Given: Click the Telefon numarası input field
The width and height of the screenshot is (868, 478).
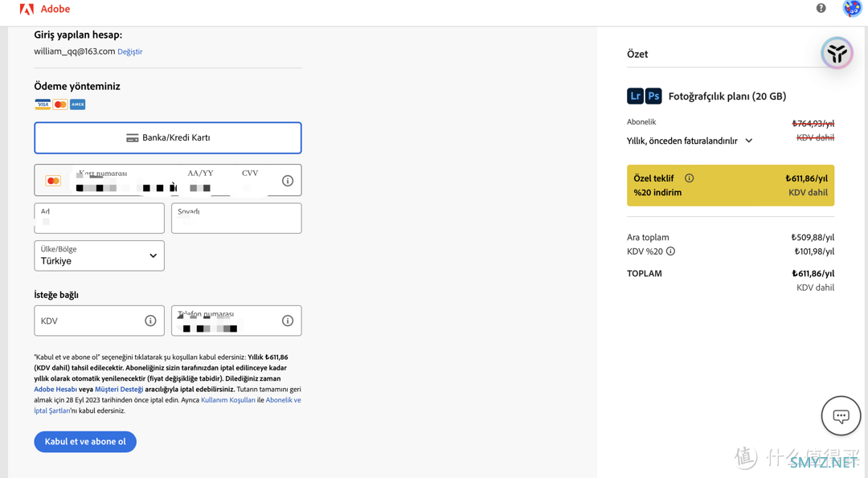Looking at the screenshot, I should coord(236,321).
